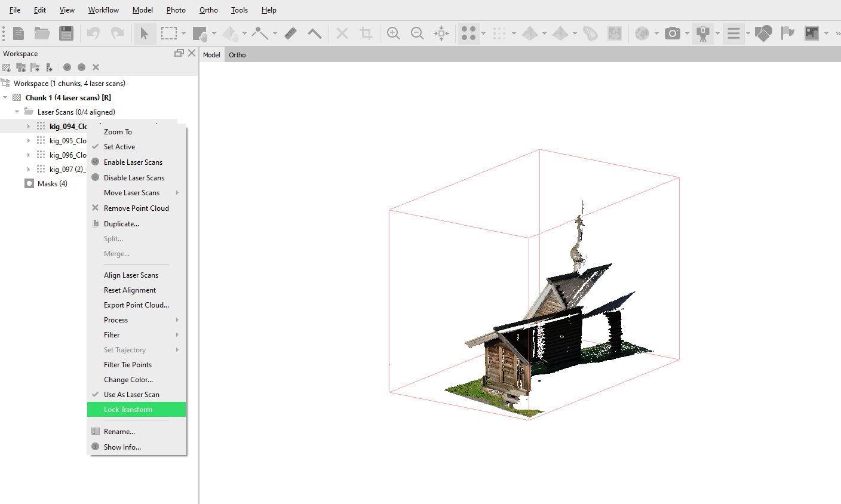841x504 pixels.
Task: Select the Draw Polyline tool
Action: tap(260, 33)
